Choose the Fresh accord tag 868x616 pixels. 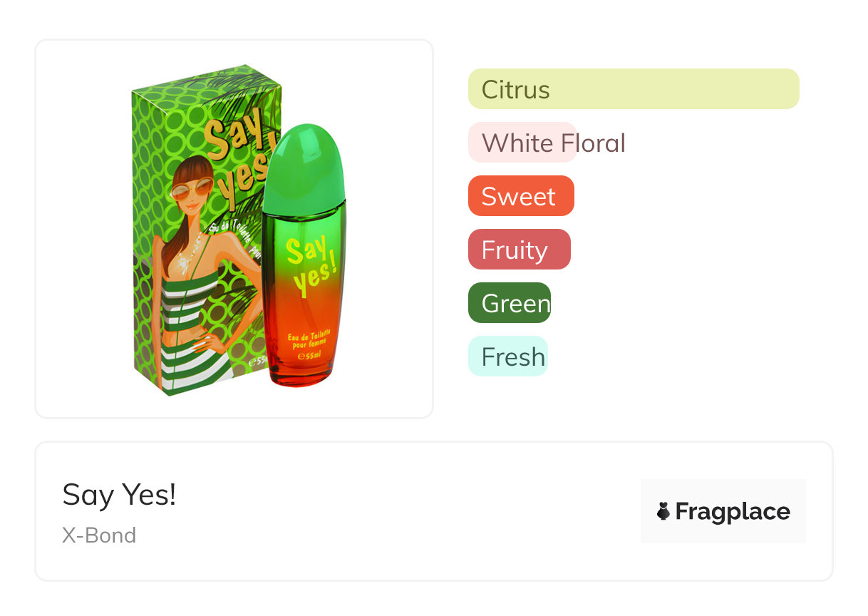[x=508, y=356]
